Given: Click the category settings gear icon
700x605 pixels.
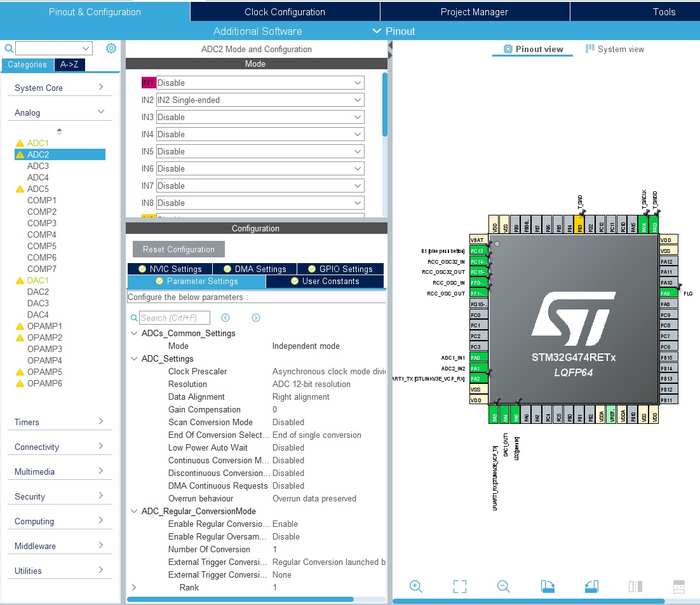Looking at the screenshot, I should (x=111, y=48).
